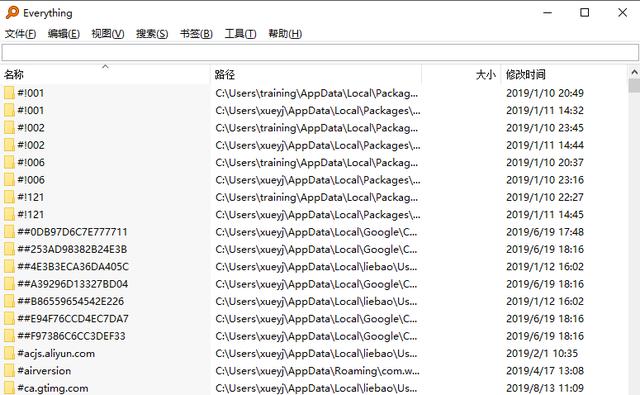Viewport: 640px width, 395px height.
Task: Click the Everything app logo icon
Action: click(x=12, y=12)
